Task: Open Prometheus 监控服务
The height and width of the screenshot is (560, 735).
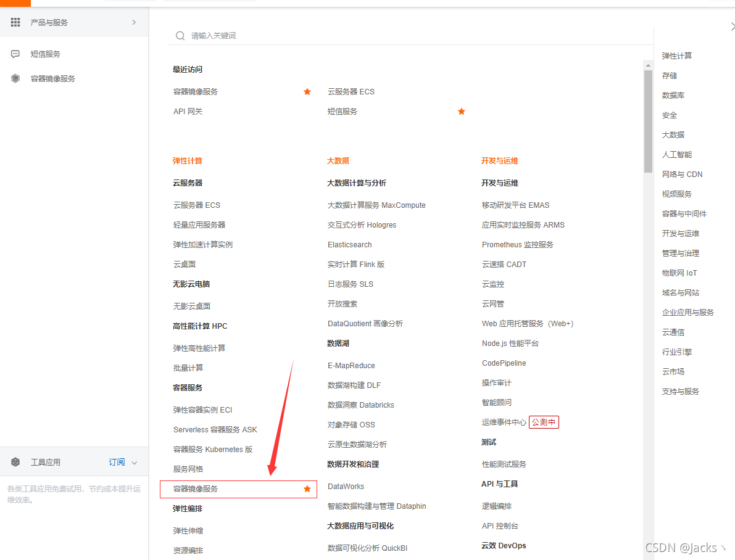Action: [x=518, y=244]
